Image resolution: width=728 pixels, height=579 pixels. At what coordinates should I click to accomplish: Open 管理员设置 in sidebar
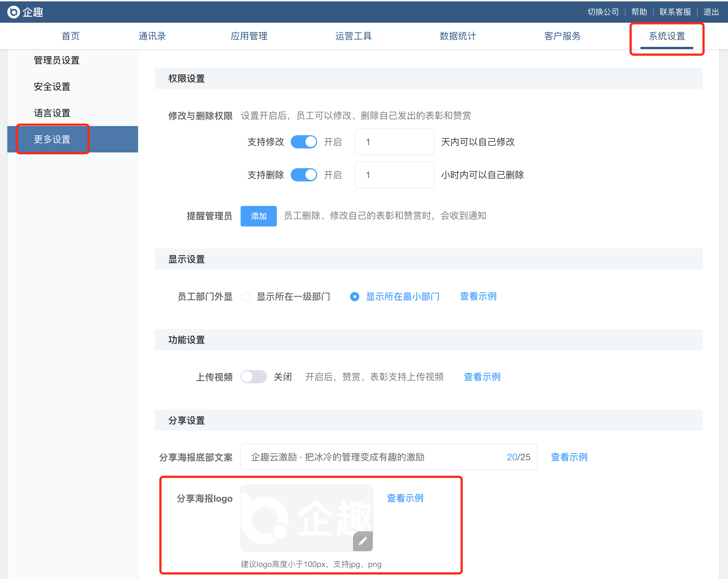(x=57, y=60)
